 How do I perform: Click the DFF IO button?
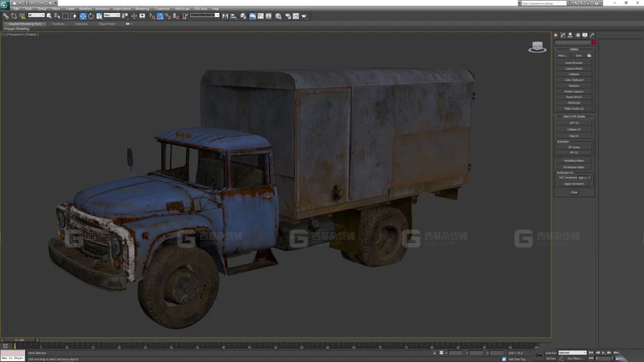[574, 123]
